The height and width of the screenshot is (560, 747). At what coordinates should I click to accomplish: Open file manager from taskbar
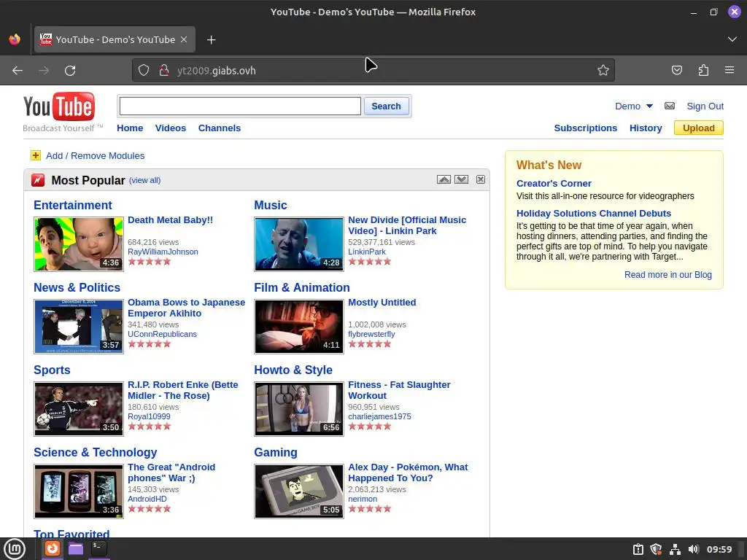click(x=76, y=548)
